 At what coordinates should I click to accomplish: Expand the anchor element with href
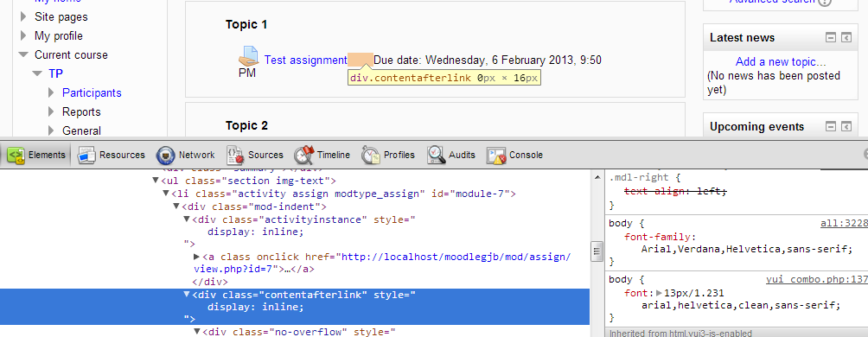click(x=196, y=258)
